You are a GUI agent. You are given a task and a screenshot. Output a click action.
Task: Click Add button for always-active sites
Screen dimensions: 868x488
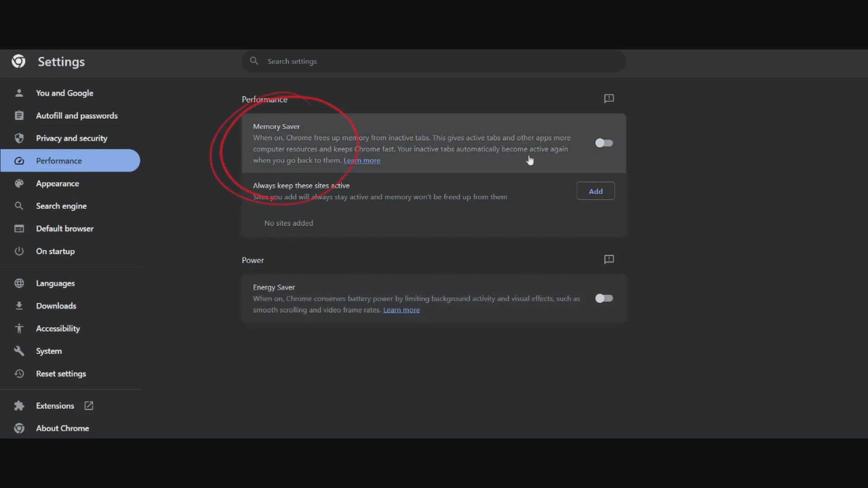(x=595, y=191)
